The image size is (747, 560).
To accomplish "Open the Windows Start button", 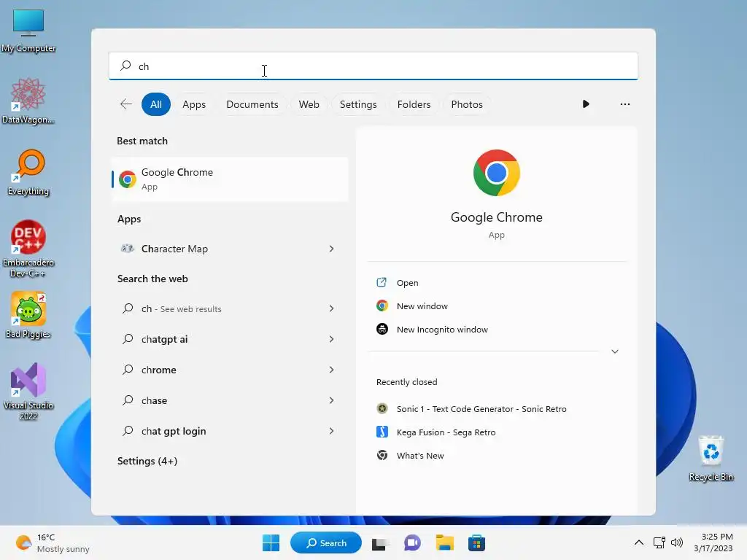I will [271, 542].
